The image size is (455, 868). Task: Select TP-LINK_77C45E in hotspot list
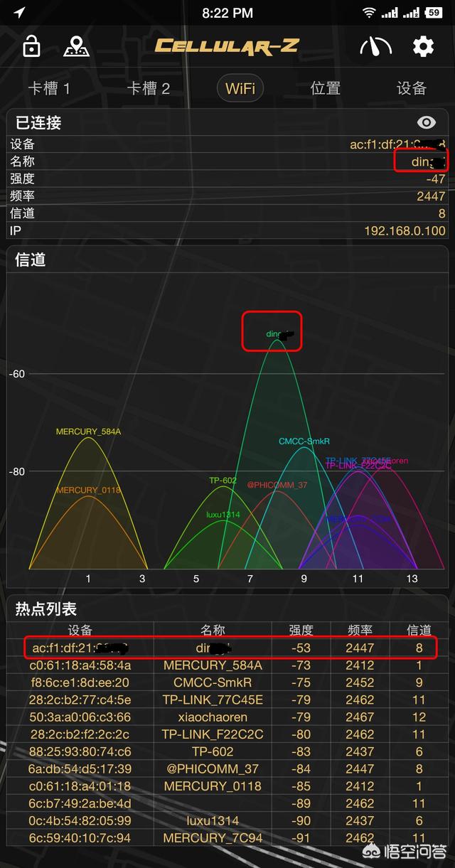(x=213, y=700)
